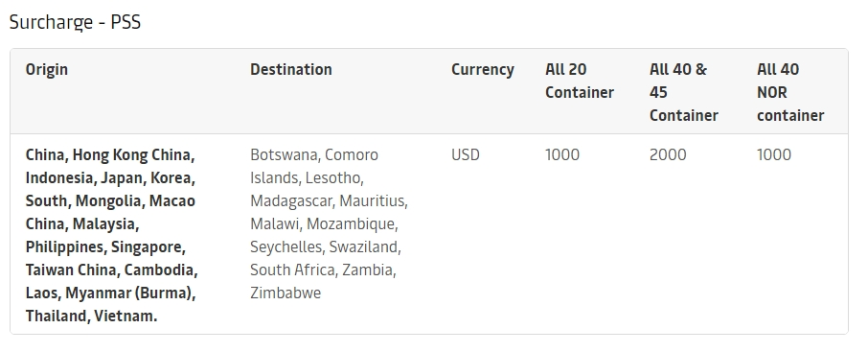The image size is (868, 352).
Task: Click the All 40 & 45 Container header
Action: (684, 92)
